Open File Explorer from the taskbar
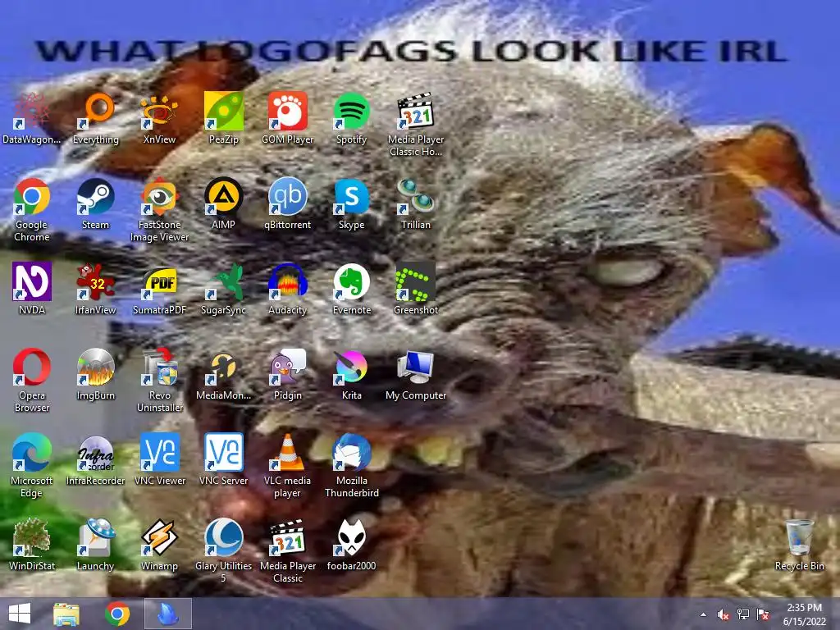The image size is (840, 630). 66,614
